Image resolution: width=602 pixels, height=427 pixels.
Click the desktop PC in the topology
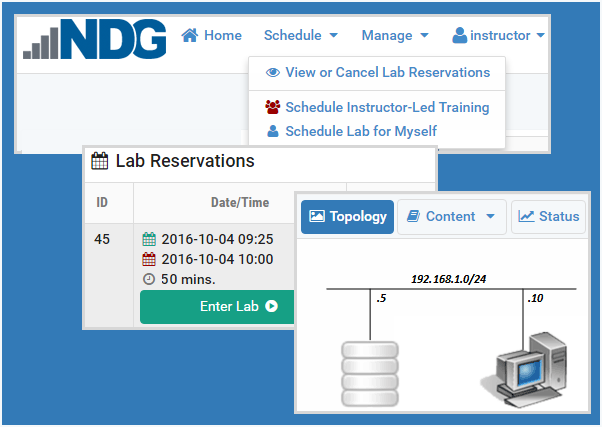click(x=524, y=369)
